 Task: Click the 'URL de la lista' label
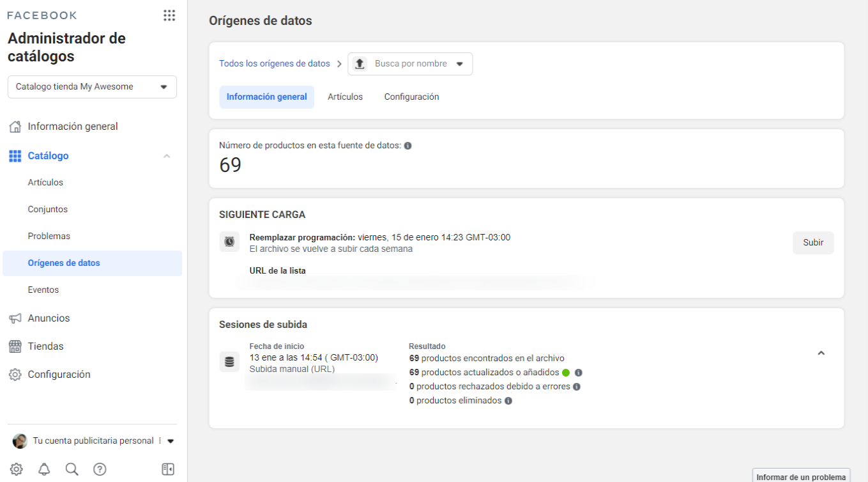tap(278, 271)
